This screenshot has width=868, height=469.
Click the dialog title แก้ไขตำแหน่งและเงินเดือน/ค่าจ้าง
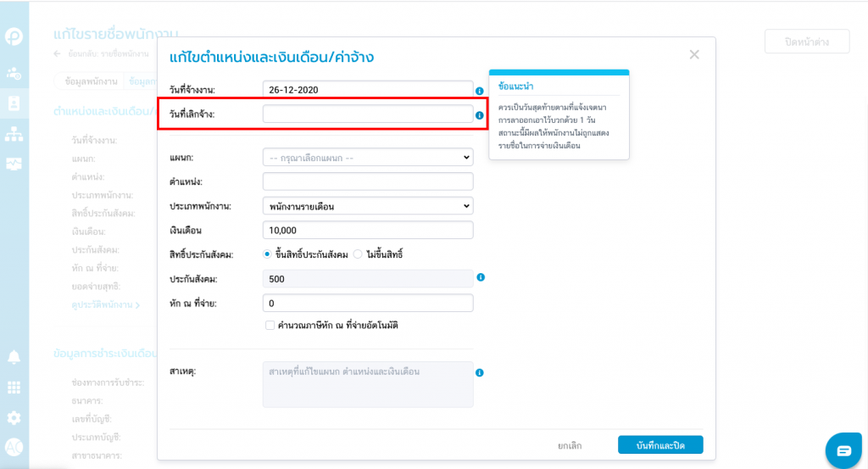[x=271, y=57]
